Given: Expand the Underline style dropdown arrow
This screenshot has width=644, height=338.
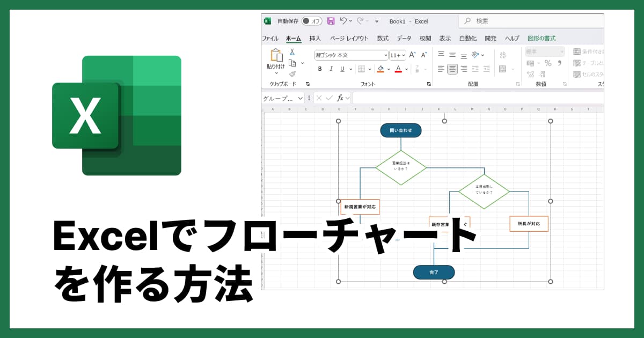Looking at the screenshot, I should point(350,69).
